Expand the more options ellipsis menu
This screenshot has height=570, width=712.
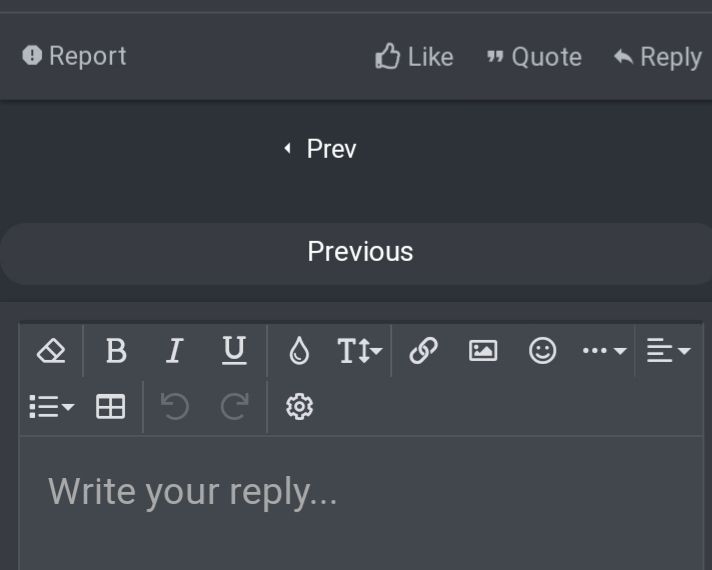click(x=604, y=351)
